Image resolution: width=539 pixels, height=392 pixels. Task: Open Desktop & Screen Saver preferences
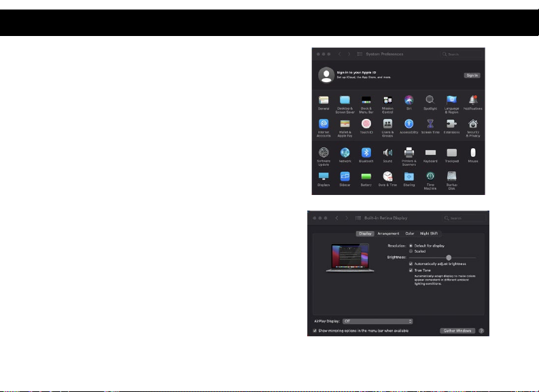tap(345, 105)
